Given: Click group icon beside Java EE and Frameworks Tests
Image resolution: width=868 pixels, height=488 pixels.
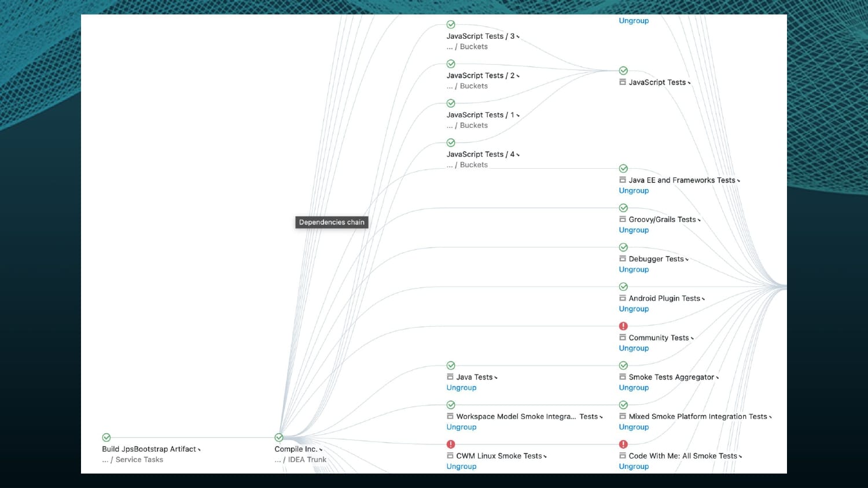Looking at the screenshot, I should [623, 180].
